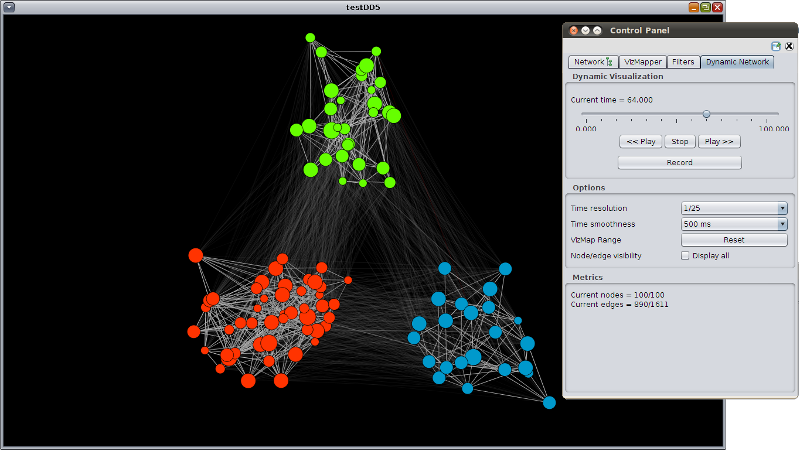Minimize the Control Panel window
This screenshot has height=451, width=800.
(585, 31)
